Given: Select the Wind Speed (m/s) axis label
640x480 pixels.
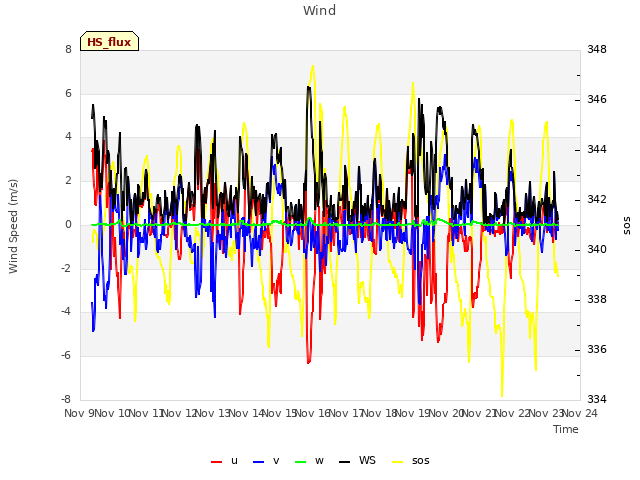Looking at the screenshot, I should click(13, 226).
